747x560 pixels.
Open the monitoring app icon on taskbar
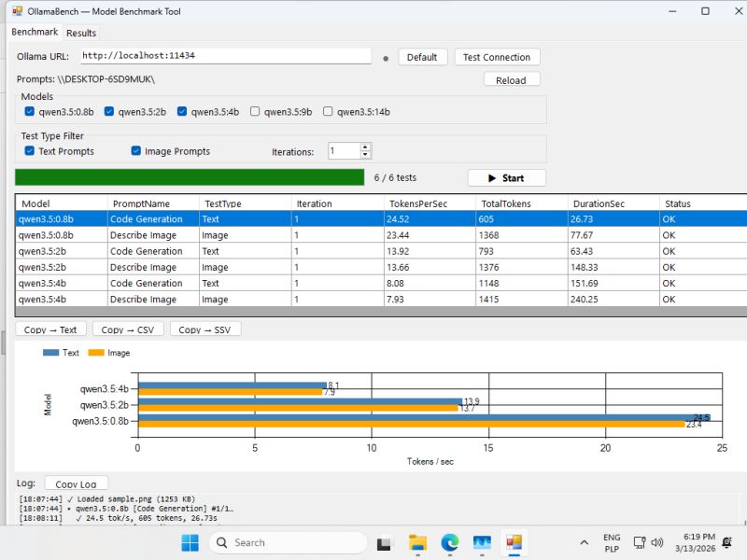[482, 542]
